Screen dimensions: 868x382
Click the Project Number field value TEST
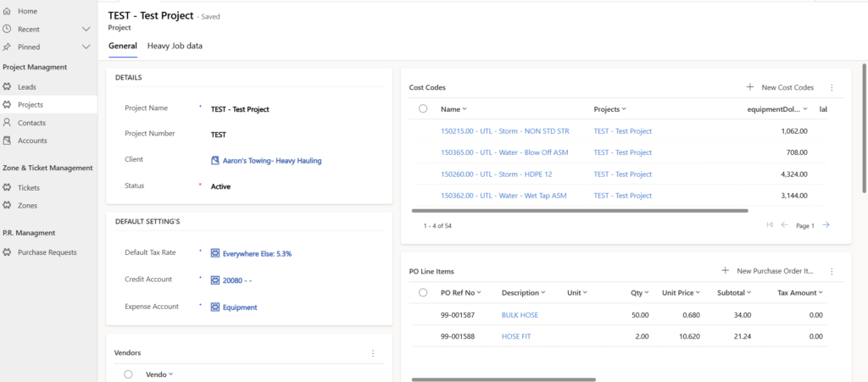(219, 134)
